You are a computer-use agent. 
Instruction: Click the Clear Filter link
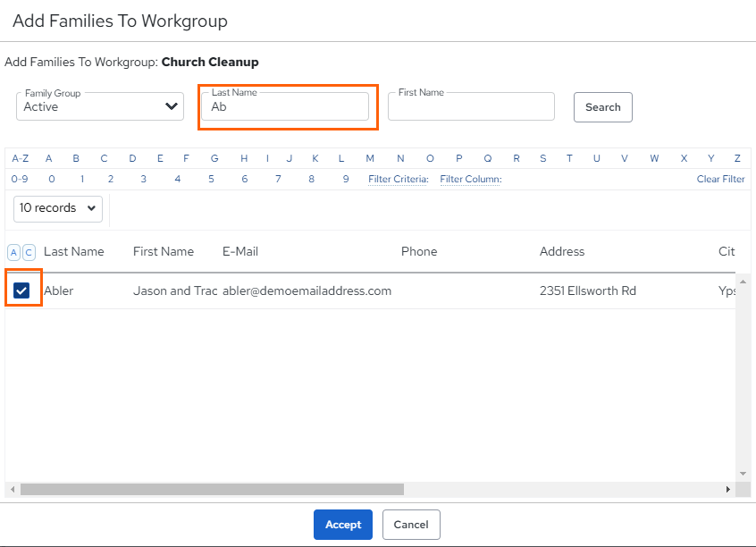pos(720,179)
